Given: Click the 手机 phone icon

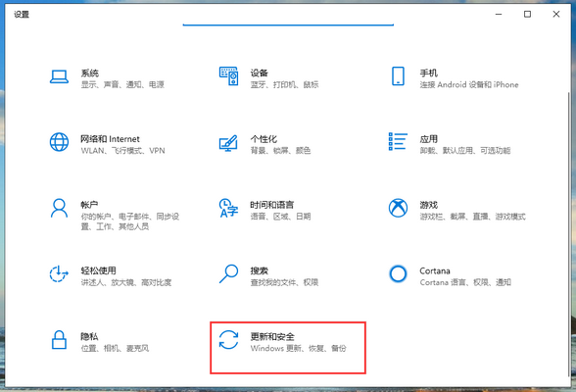Looking at the screenshot, I should pyautogui.click(x=398, y=76).
